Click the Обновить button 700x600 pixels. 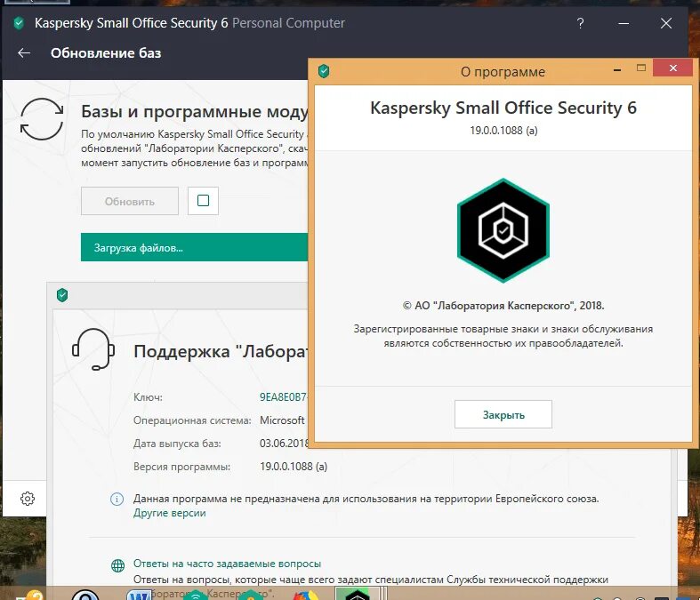pyautogui.click(x=130, y=201)
